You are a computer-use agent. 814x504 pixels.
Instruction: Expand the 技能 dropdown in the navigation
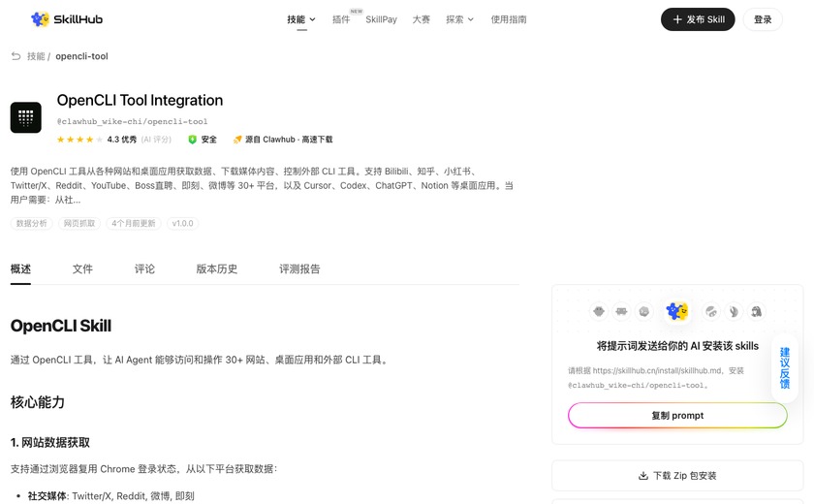tap(301, 19)
